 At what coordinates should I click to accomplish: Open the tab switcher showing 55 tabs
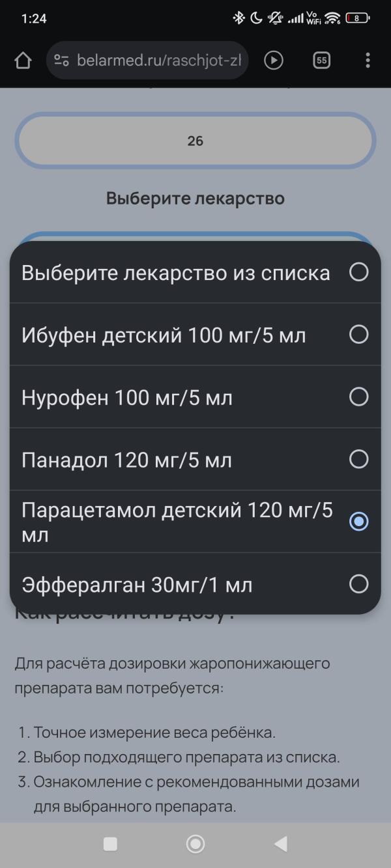321,61
